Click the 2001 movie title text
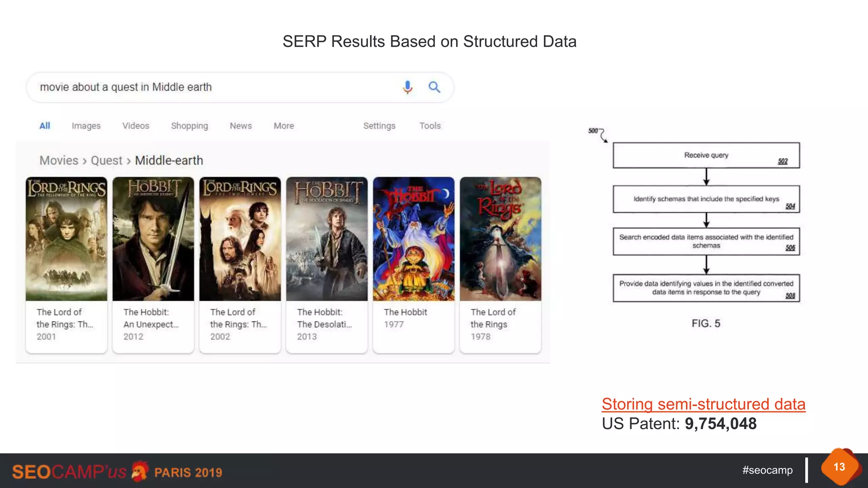The height and width of the screenshot is (488, 868). pyautogui.click(x=64, y=318)
